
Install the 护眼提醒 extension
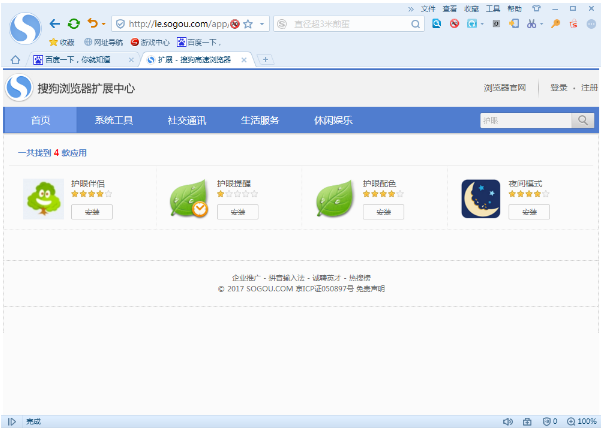coord(238,212)
